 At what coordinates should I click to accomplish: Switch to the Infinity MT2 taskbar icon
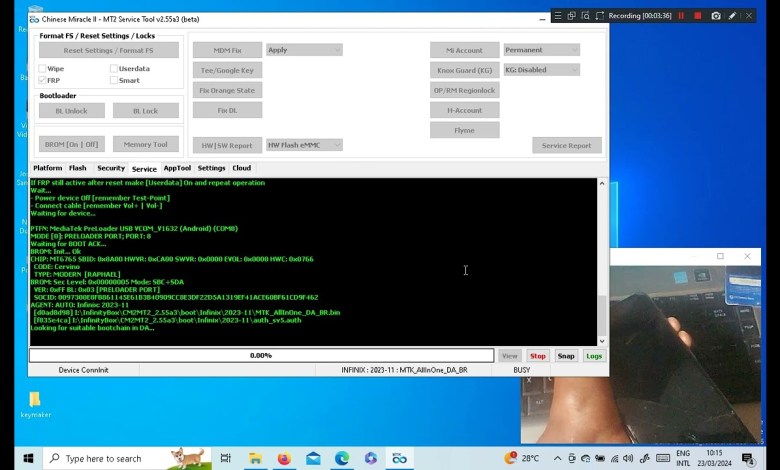399,458
